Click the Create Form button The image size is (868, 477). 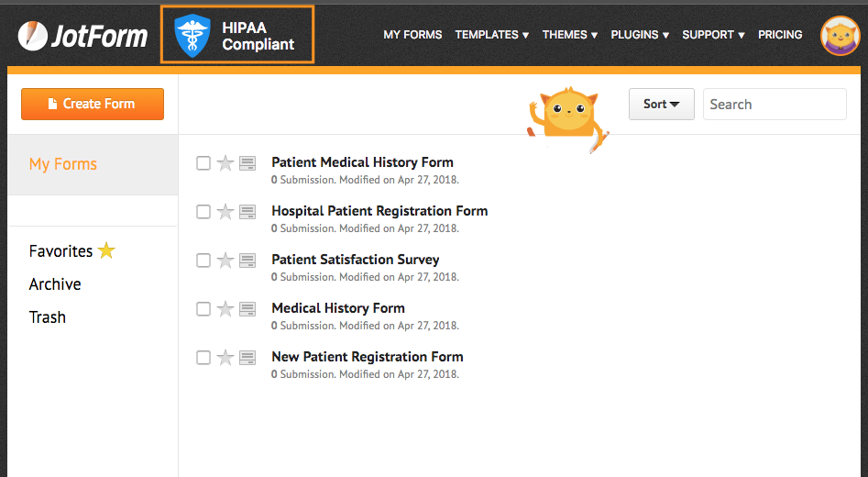click(93, 105)
